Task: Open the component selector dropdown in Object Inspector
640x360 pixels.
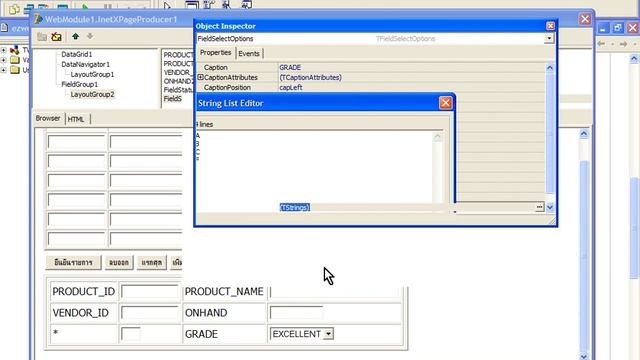Action: tap(549, 38)
